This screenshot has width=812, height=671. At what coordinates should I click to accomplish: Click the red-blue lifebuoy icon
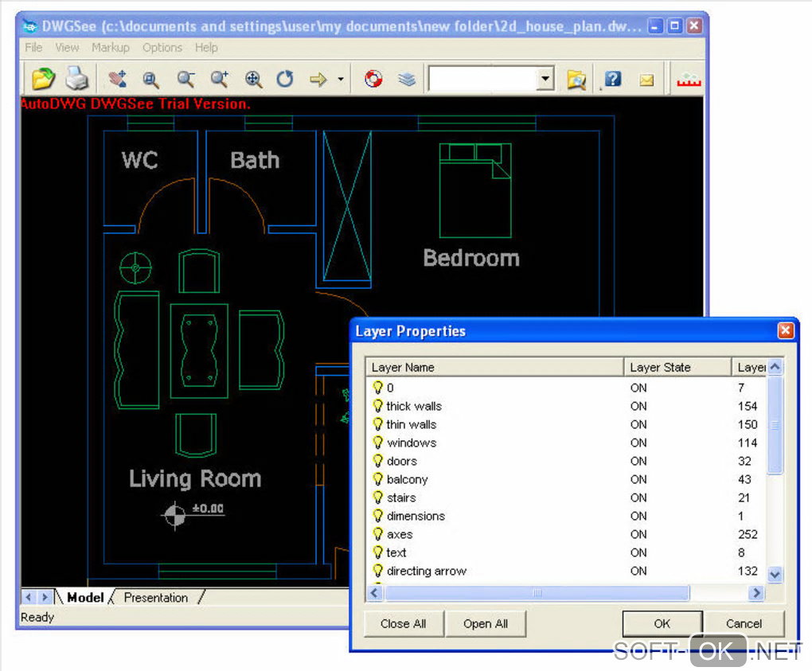pyautogui.click(x=373, y=80)
